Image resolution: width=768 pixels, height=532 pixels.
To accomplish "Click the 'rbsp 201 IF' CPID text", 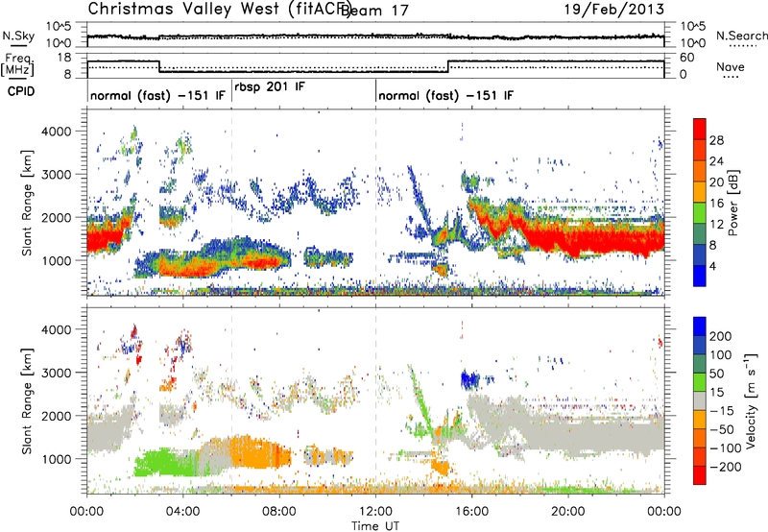I will pyautogui.click(x=270, y=87).
